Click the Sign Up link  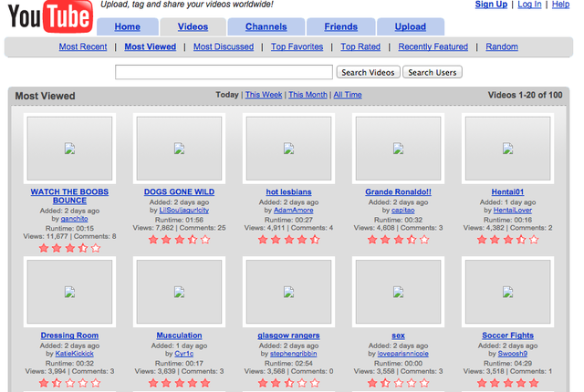491,5
